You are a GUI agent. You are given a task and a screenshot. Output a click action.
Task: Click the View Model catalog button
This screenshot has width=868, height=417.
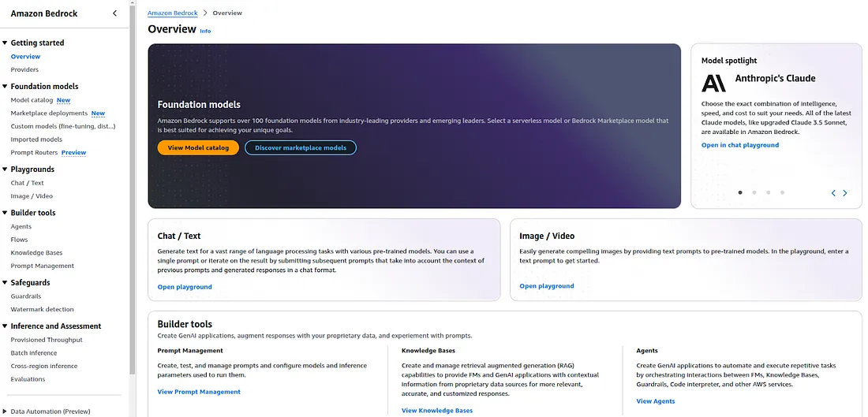[x=198, y=147]
